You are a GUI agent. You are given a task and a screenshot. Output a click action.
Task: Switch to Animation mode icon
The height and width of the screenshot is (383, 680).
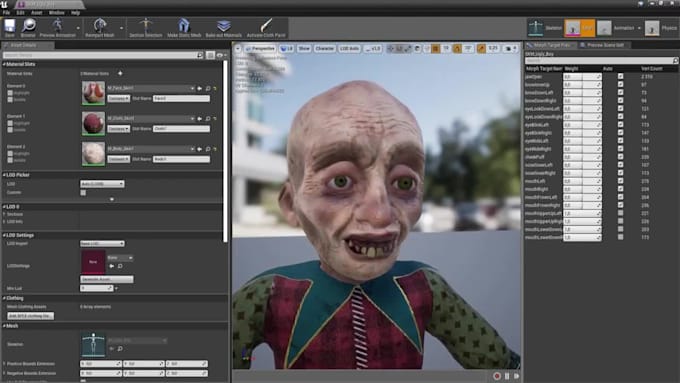(x=604, y=28)
